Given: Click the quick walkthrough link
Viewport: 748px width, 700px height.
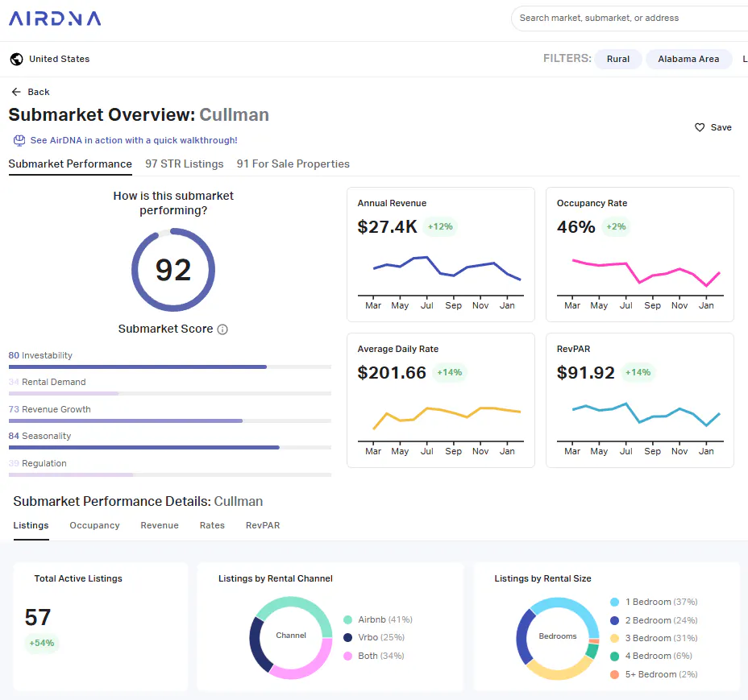Looking at the screenshot, I should point(134,140).
